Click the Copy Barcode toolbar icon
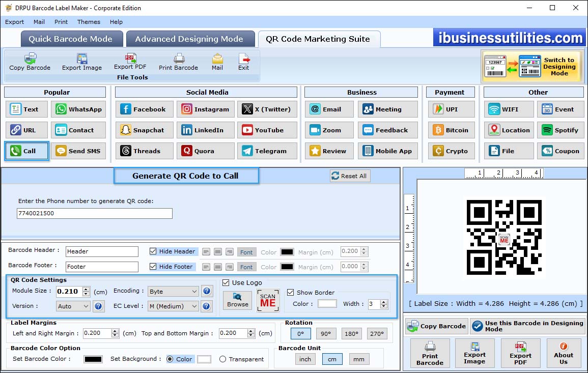 coord(30,62)
